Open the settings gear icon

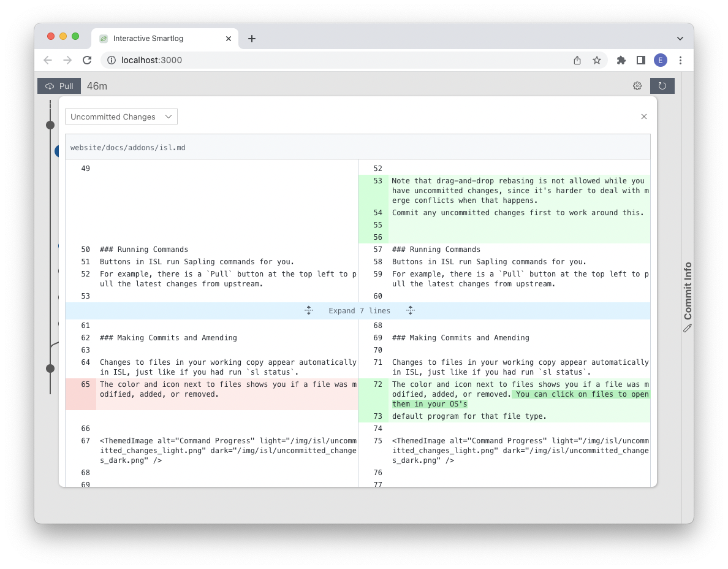(637, 86)
